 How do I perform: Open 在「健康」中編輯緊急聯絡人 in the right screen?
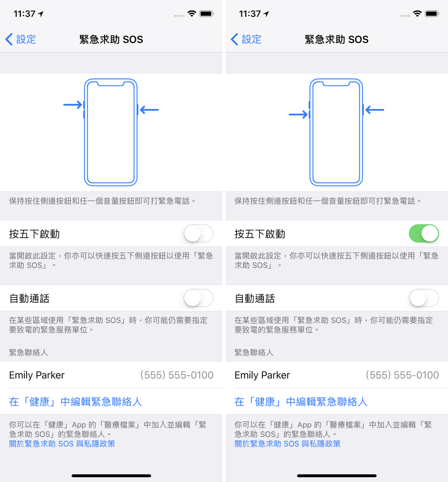click(301, 402)
